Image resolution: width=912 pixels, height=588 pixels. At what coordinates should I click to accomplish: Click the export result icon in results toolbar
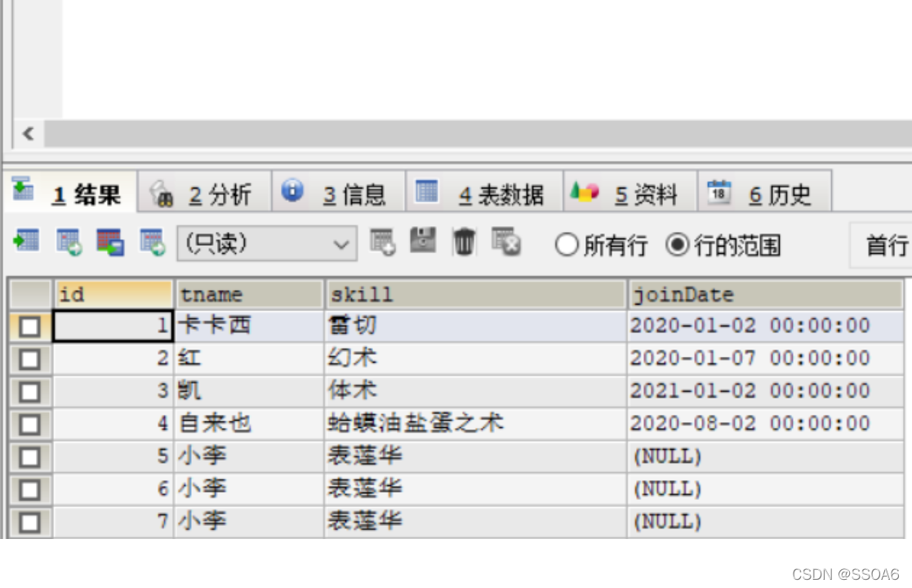(x=26, y=241)
